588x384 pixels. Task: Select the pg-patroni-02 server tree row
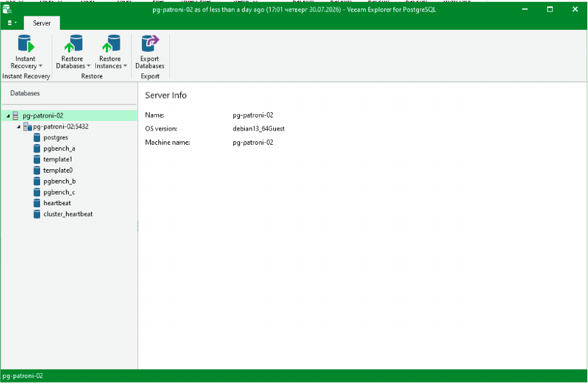69,116
